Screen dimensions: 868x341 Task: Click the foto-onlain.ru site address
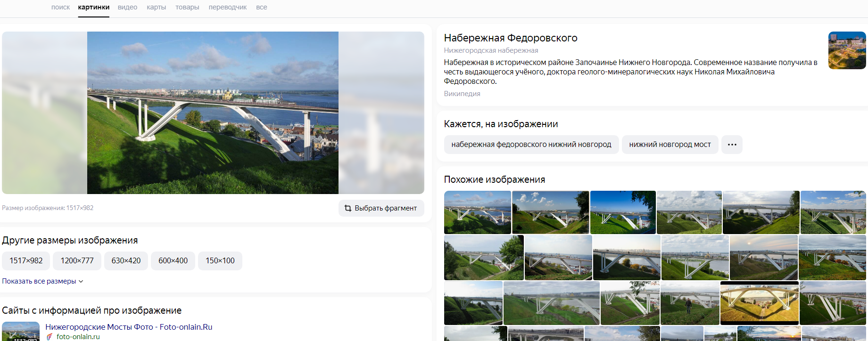[78, 337]
